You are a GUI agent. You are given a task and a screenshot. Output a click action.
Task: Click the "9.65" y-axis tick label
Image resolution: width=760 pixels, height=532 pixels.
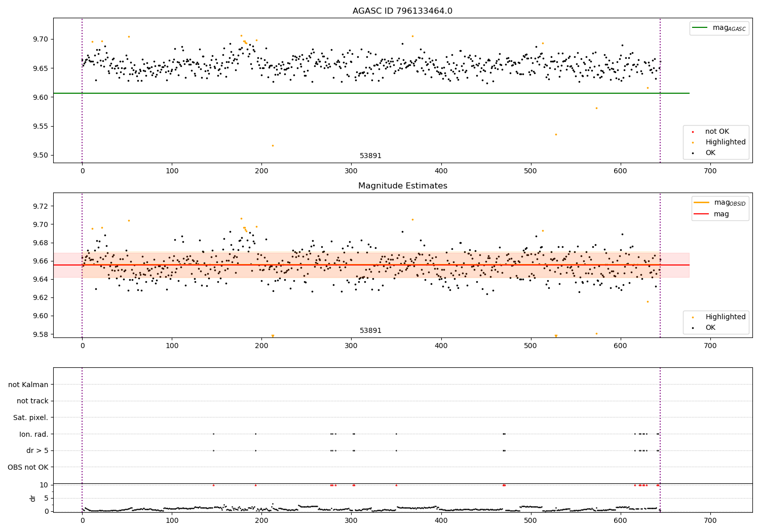click(x=40, y=68)
